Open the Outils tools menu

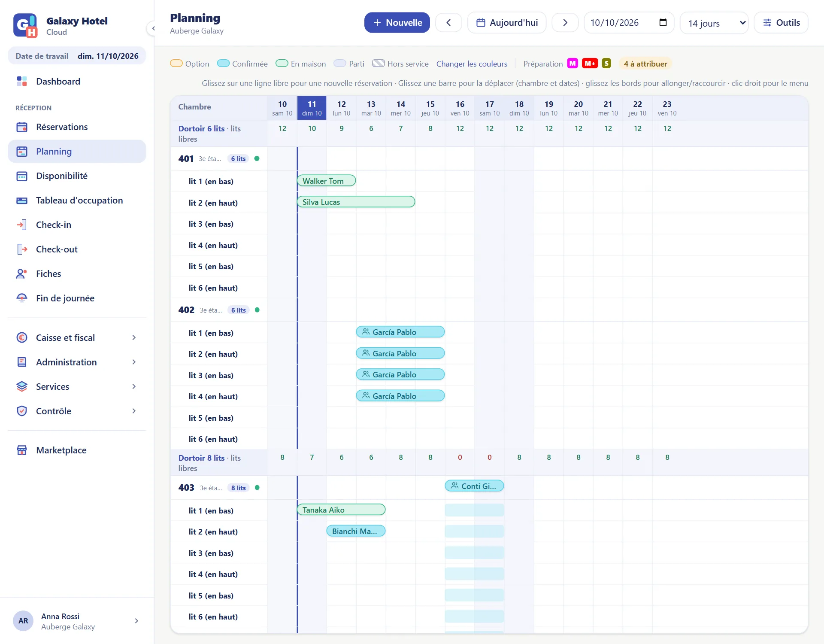(x=781, y=22)
